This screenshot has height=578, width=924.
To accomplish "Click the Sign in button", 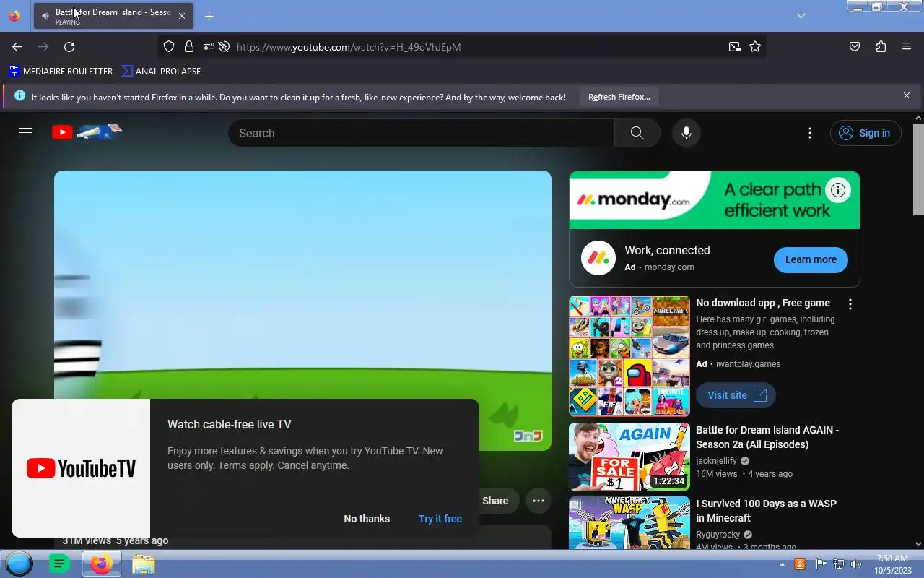I will click(x=866, y=133).
